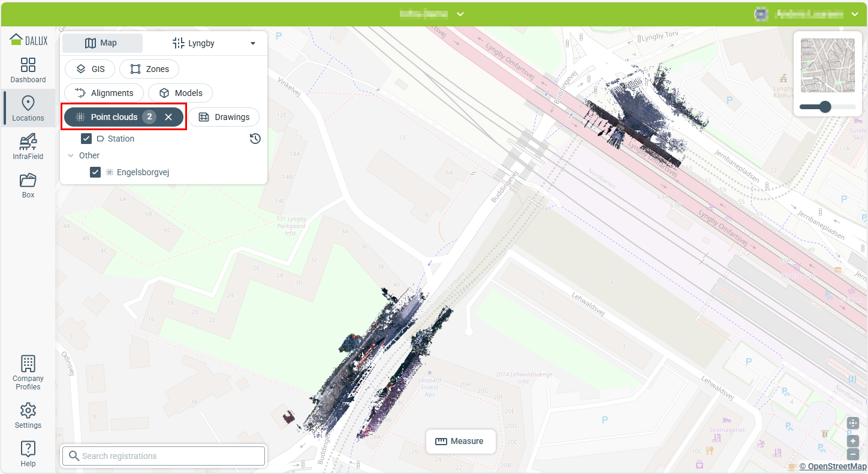
Task: Uncheck the Station checkbox
Action: coord(86,139)
